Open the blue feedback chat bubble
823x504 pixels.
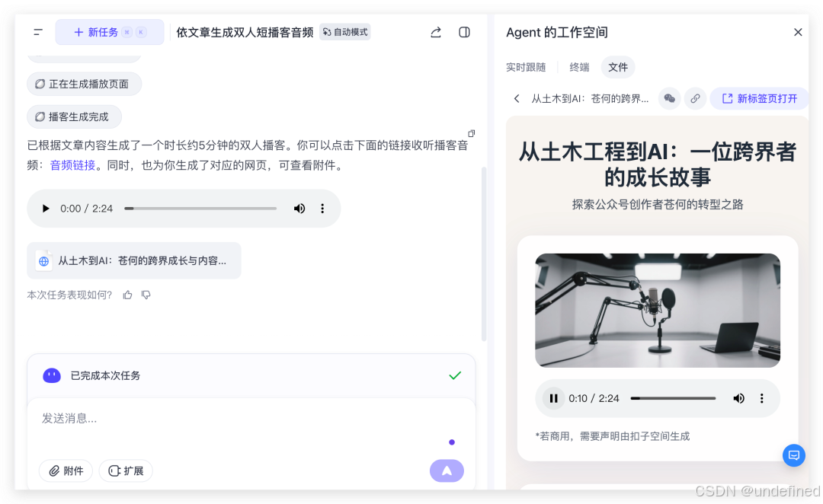pos(793,455)
